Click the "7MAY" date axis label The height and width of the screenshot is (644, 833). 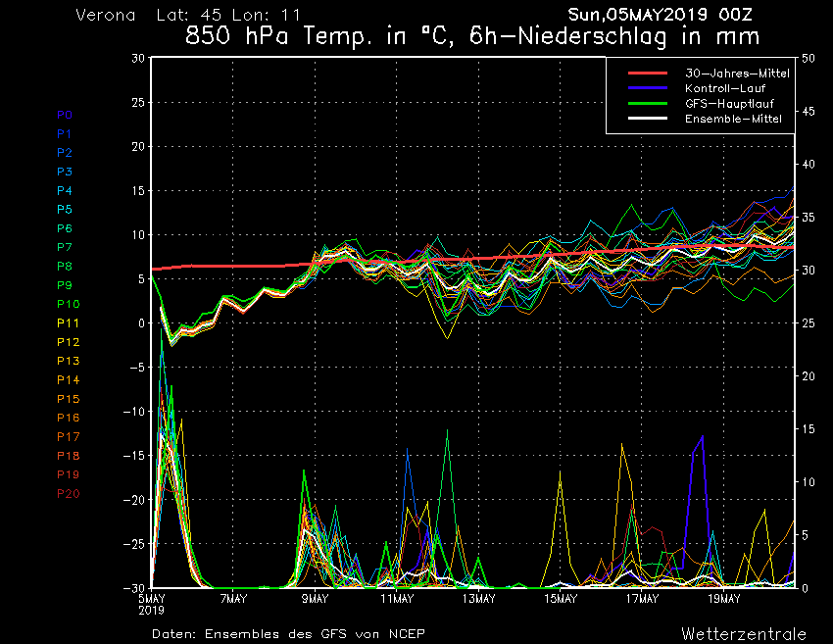[x=234, y=599]
